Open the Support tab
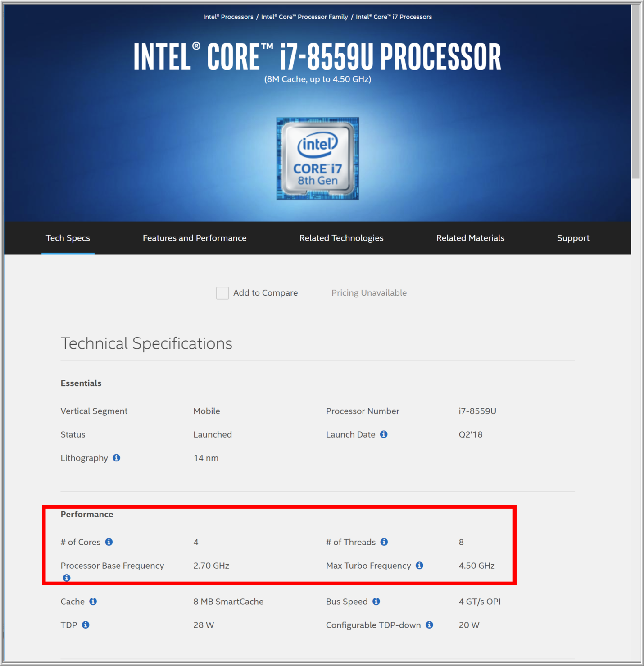The image size is (644, 666). click(573, 238)
